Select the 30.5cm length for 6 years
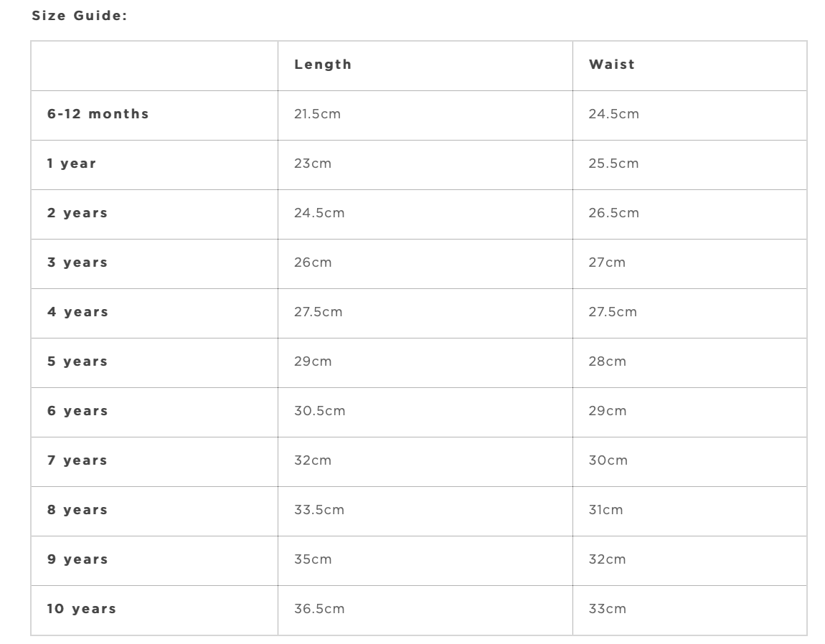 point(319,411)
